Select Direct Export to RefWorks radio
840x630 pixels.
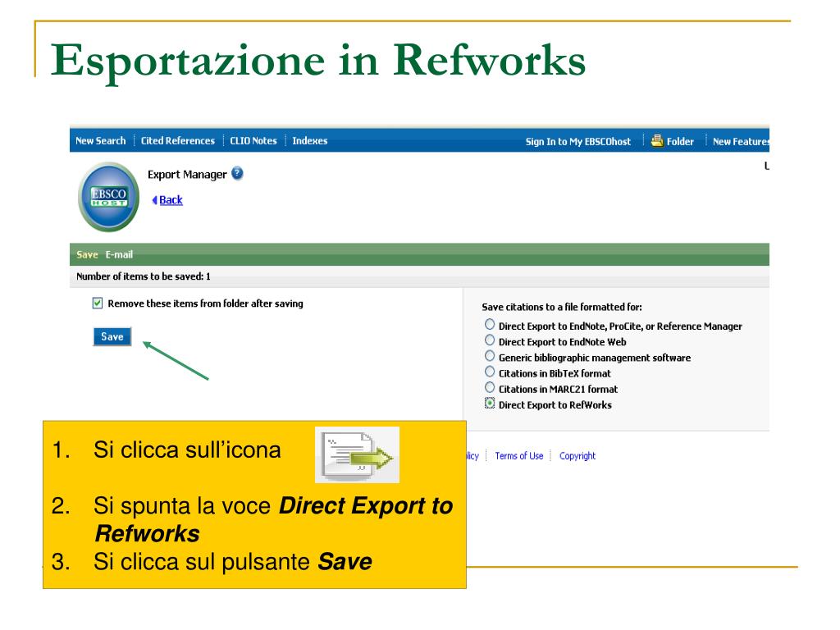pyautogui.click(x=490, y=404)
